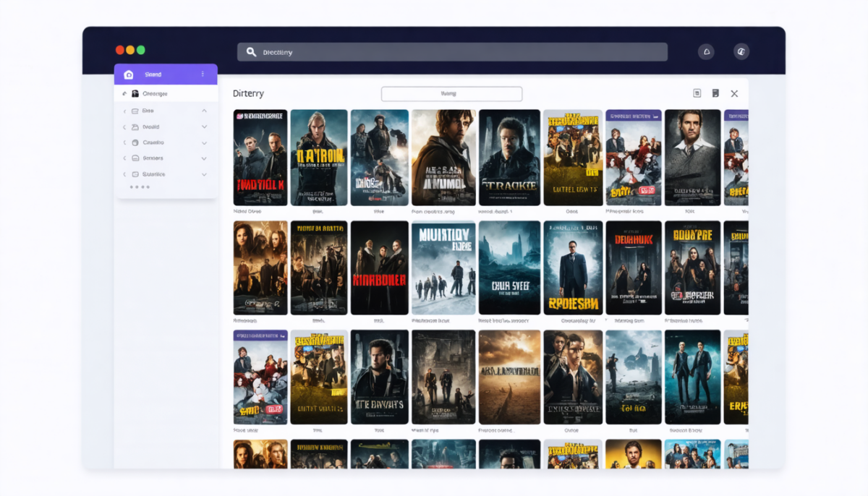Open the Creentro item in the sidebar list
Screen dimensions: 868x496
pyautogui.click(x=166, y=142)
